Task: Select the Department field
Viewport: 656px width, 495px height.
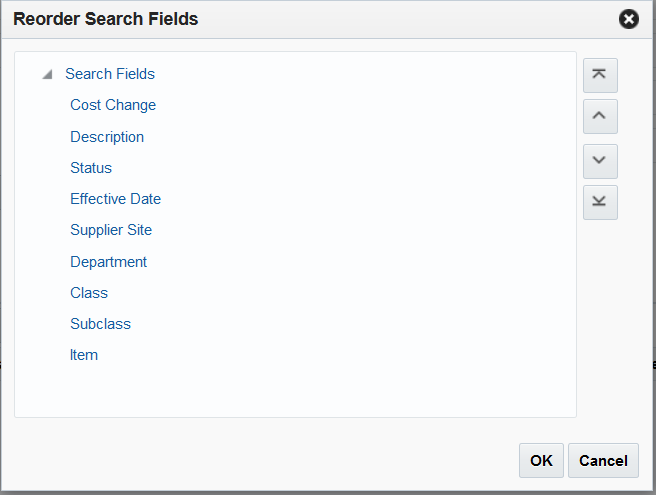Action: pos(108,262)
